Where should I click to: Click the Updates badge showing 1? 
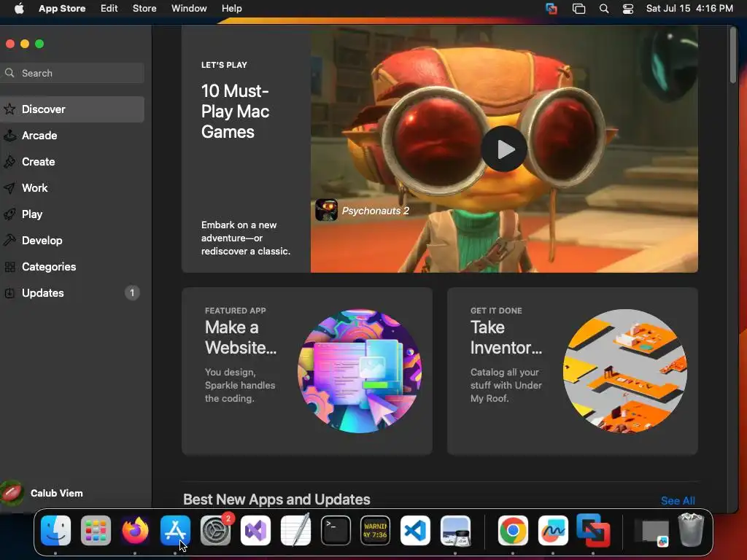(132, 292)
